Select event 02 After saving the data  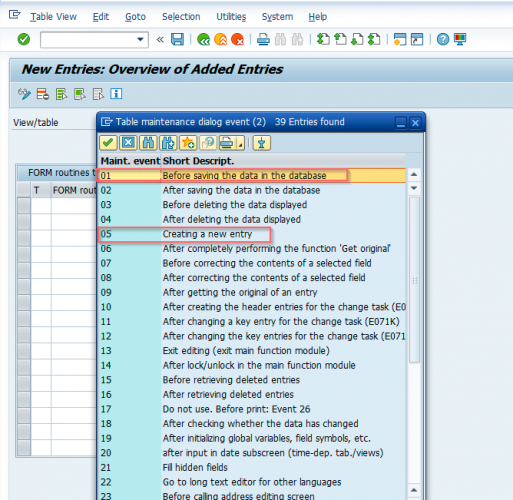click(252, 190)
